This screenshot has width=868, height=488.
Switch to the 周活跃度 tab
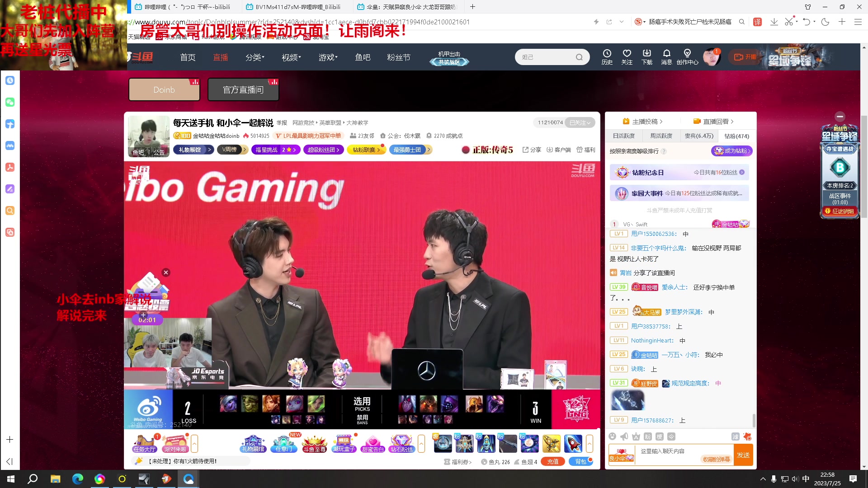(661, 136)
